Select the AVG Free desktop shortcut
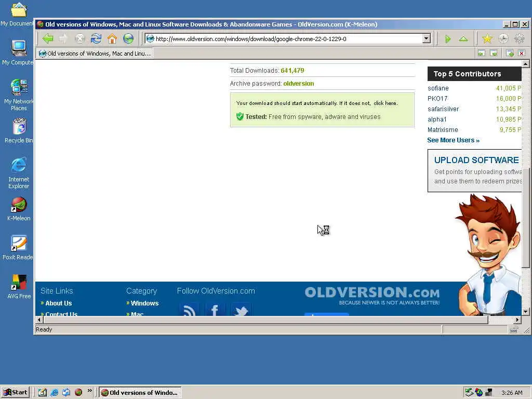The image size is (532, 399). point(19,287)
